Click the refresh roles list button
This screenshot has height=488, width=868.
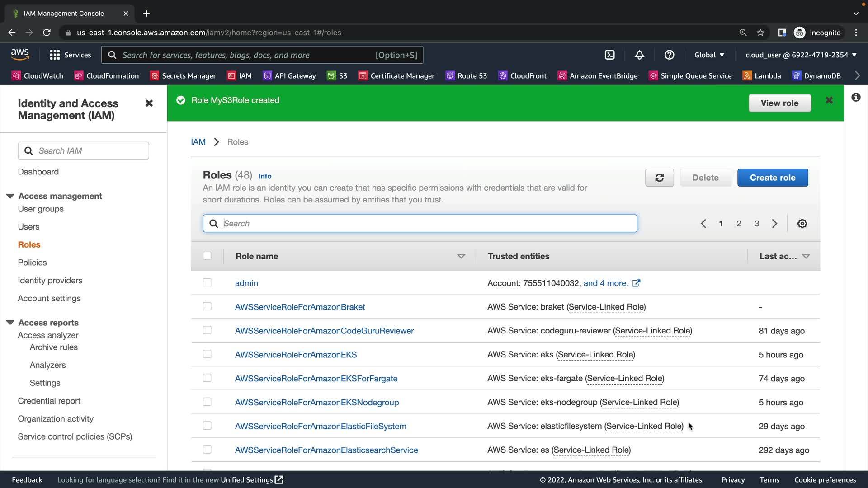659,178
